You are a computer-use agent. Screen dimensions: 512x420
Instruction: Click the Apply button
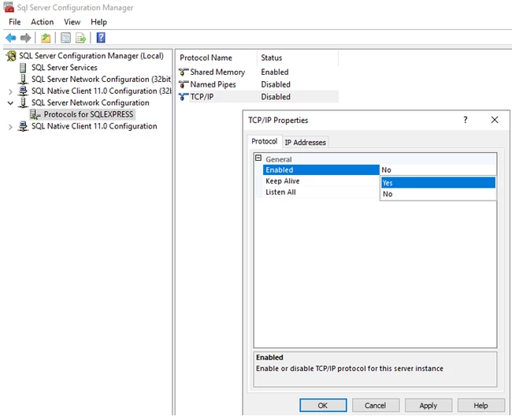click(429, 405)
